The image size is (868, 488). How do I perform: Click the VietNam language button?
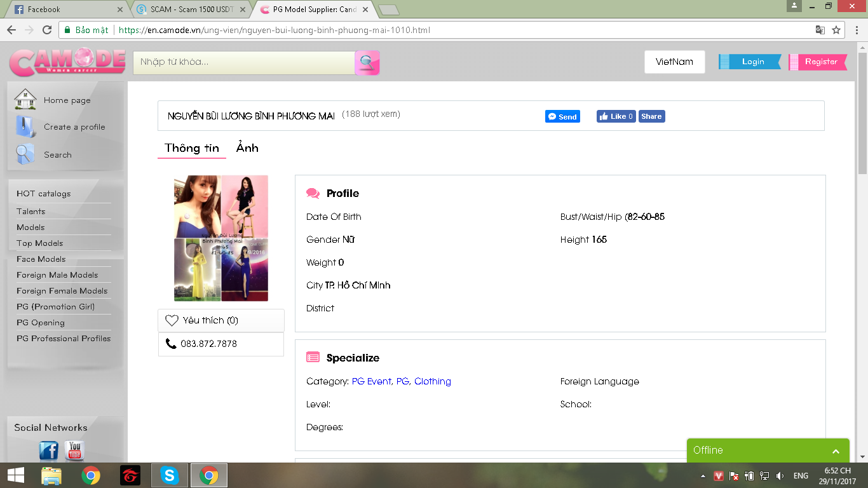[675, 62]
